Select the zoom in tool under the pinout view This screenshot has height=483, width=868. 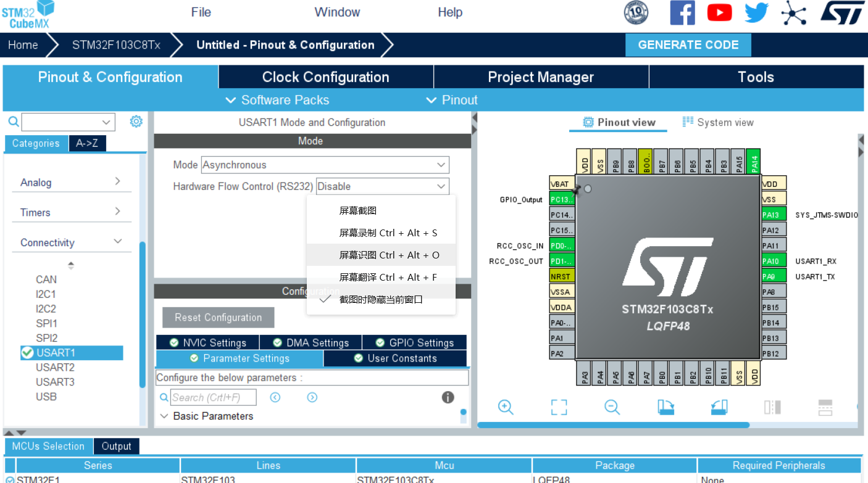(x=506, y=407)
